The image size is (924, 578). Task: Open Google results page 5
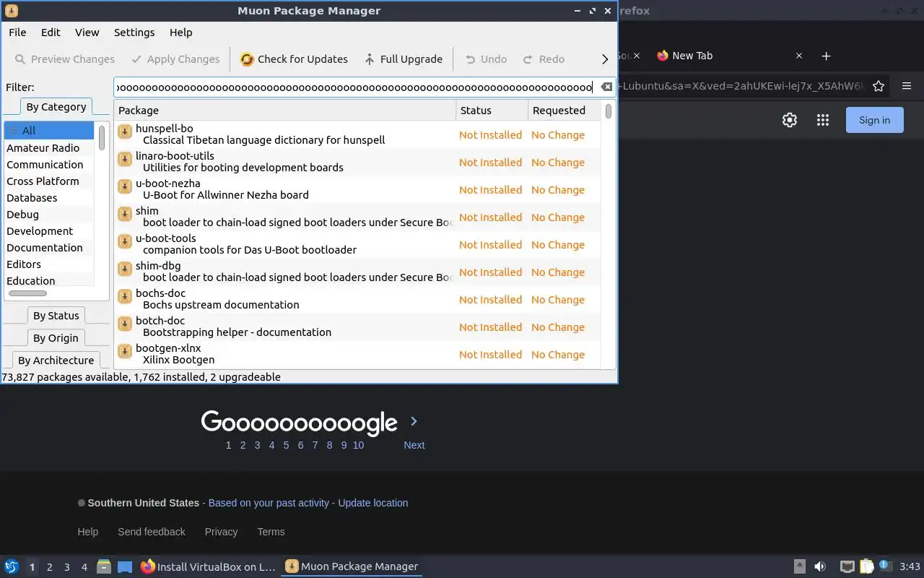point(286,445)
